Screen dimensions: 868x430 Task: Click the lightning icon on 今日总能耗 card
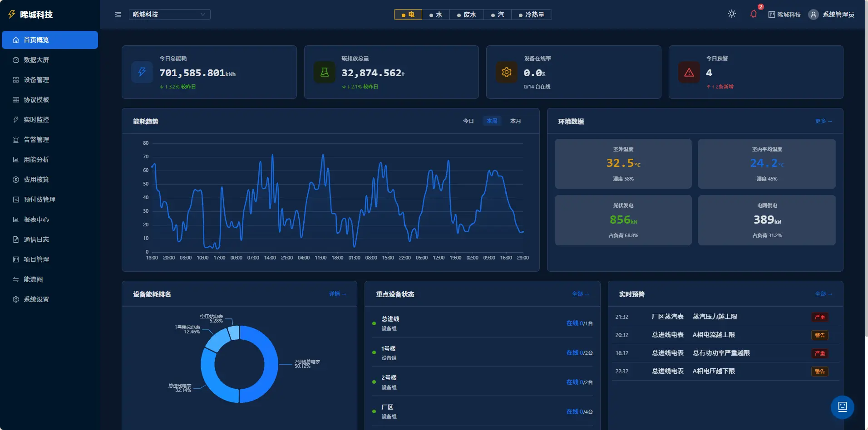point(142,72)
